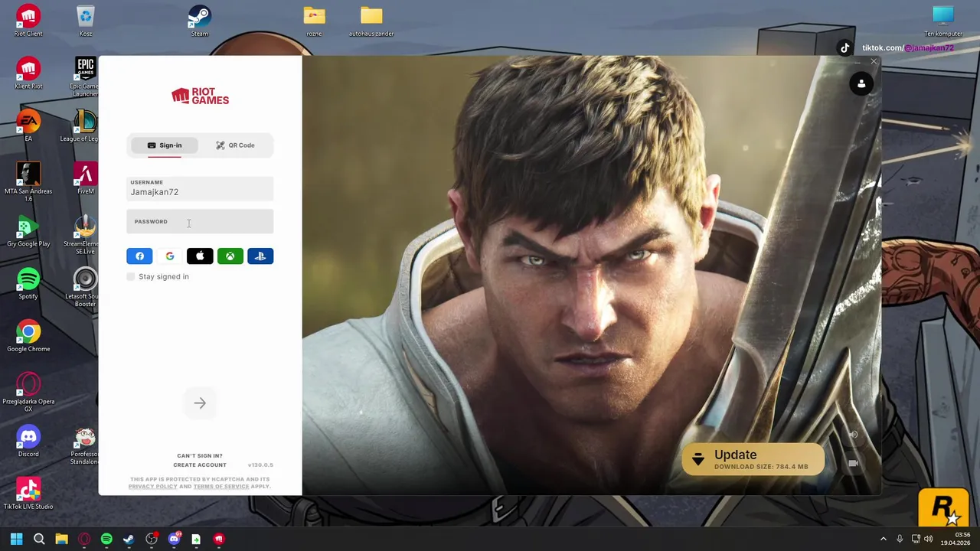Open Przeglądarka Opera GX desktop icon
This screenshot has width=980, height=551.
coord(28,392)
